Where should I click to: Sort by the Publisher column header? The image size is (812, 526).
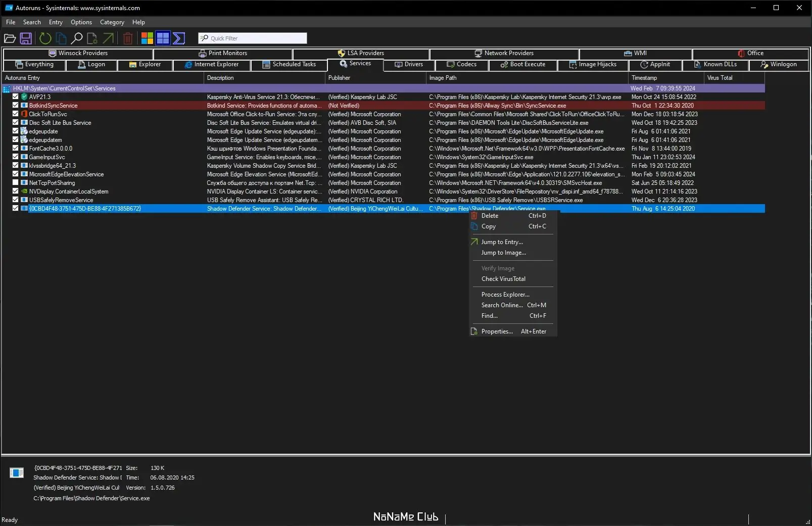[x=375, y=78]
